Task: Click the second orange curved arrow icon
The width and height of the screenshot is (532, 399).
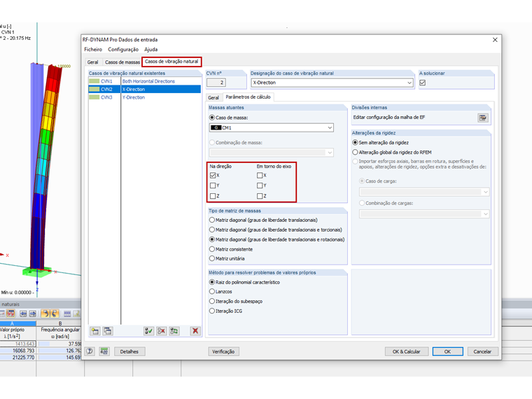Action: tap(55, 314)
